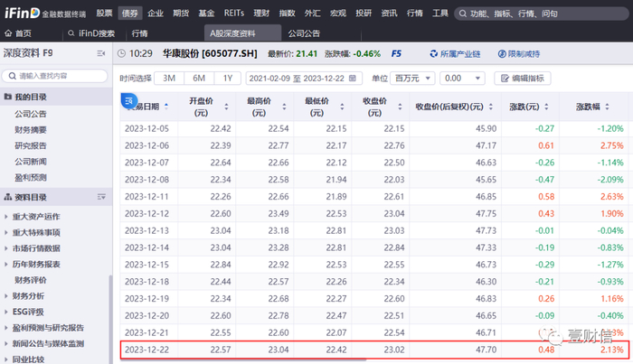Click the iFinD logo
Screen dimensions: 633x364
point(23,13)
